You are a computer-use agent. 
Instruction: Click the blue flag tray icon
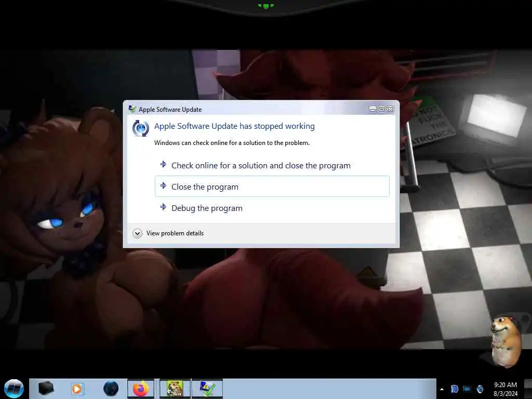pos(455,389)
